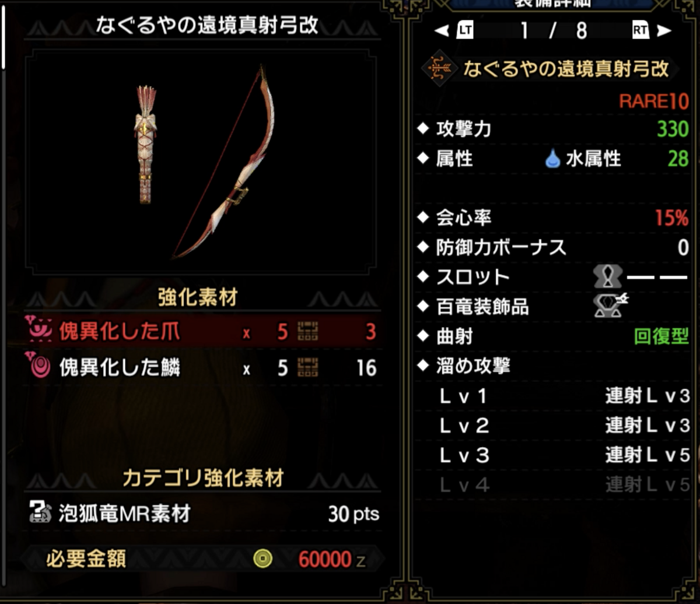700x604 pixels.
Task: Select the 泡狐竜MR素材 category material row
Action: tap(203, 514)
